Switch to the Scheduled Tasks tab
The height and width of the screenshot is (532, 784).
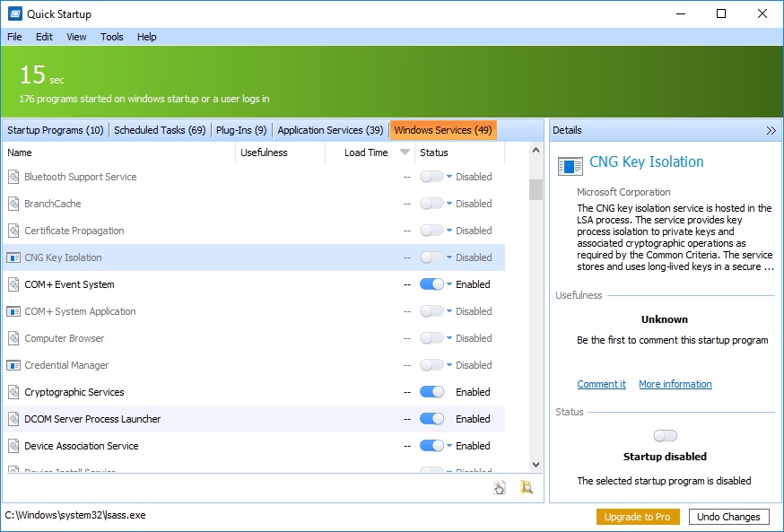point(158,130)
